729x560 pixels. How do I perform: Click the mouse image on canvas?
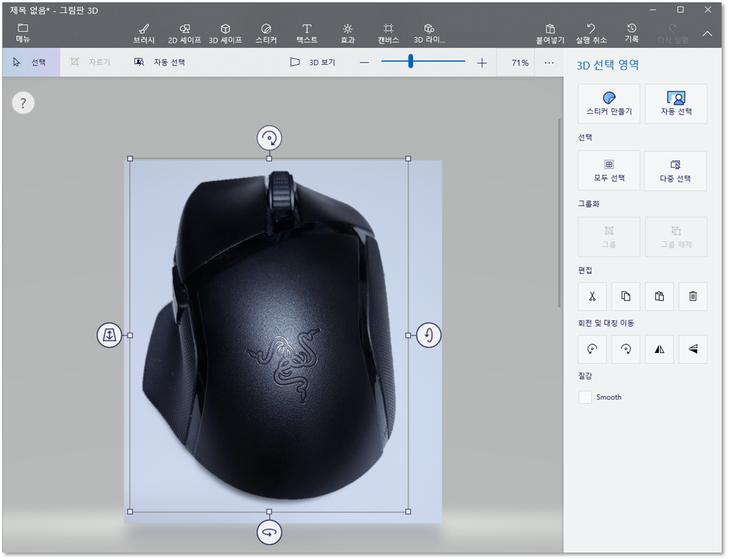tap(270, 335)
